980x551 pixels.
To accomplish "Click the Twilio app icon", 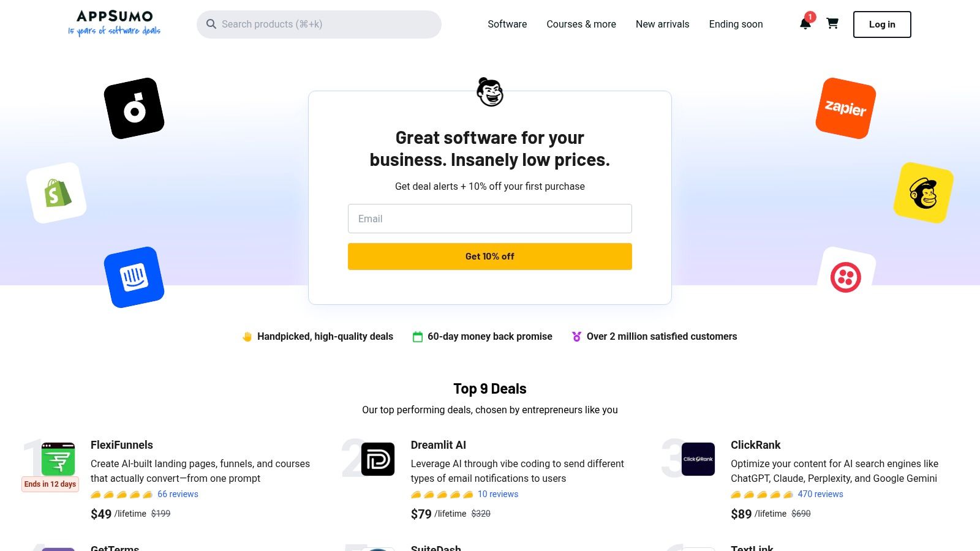I will pos(847,277).
